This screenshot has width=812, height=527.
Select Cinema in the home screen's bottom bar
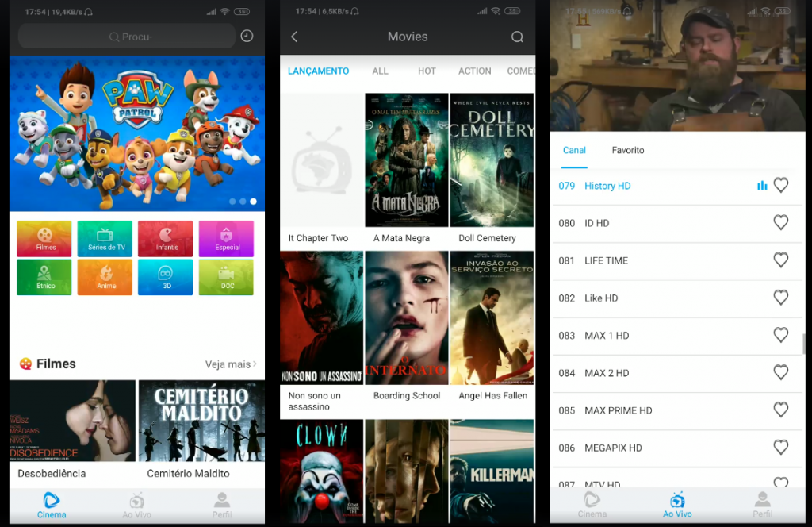[52, 506]
